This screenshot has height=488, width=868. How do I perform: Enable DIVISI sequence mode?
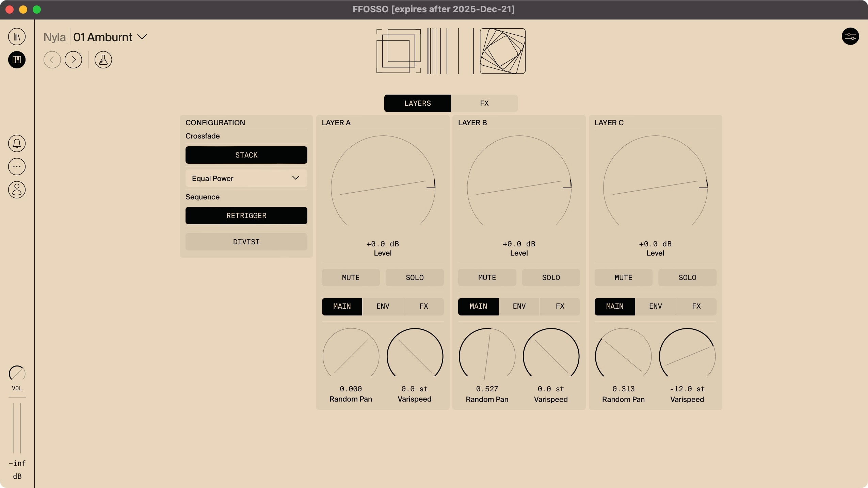tap(246, 242)
